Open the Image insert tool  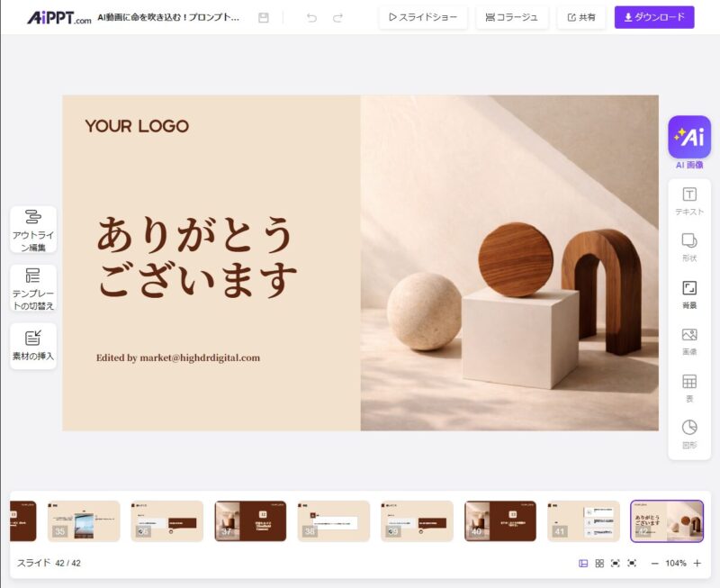point(689,340)
